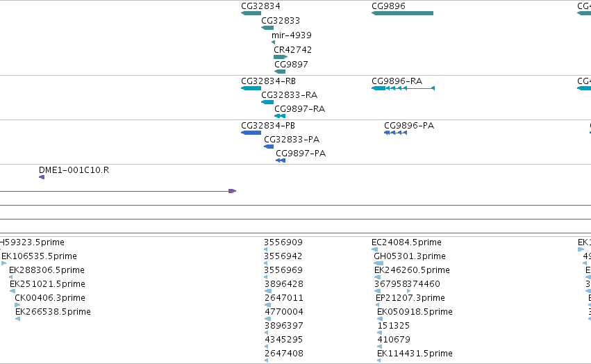Click the mir-4939 gene label

[x=292, y=35]
